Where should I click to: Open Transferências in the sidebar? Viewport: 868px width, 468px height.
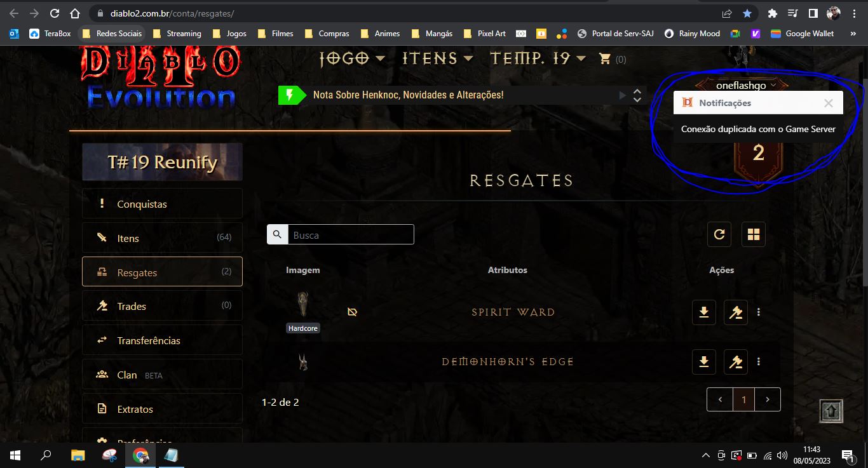(162, 340)
